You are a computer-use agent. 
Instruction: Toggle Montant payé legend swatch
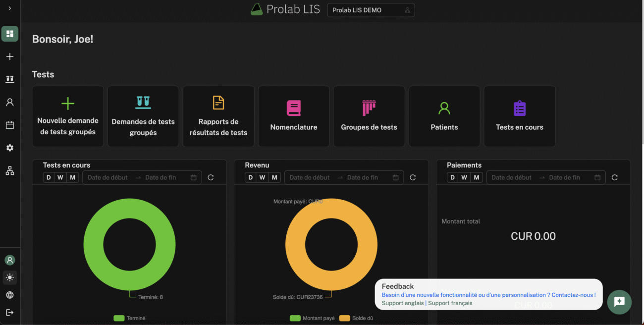(x=295, y=318)
